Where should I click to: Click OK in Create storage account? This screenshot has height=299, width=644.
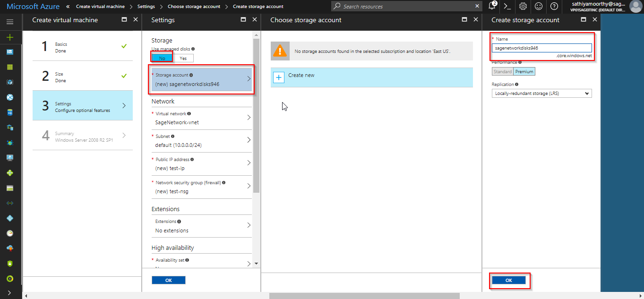[x=509, y=280]
